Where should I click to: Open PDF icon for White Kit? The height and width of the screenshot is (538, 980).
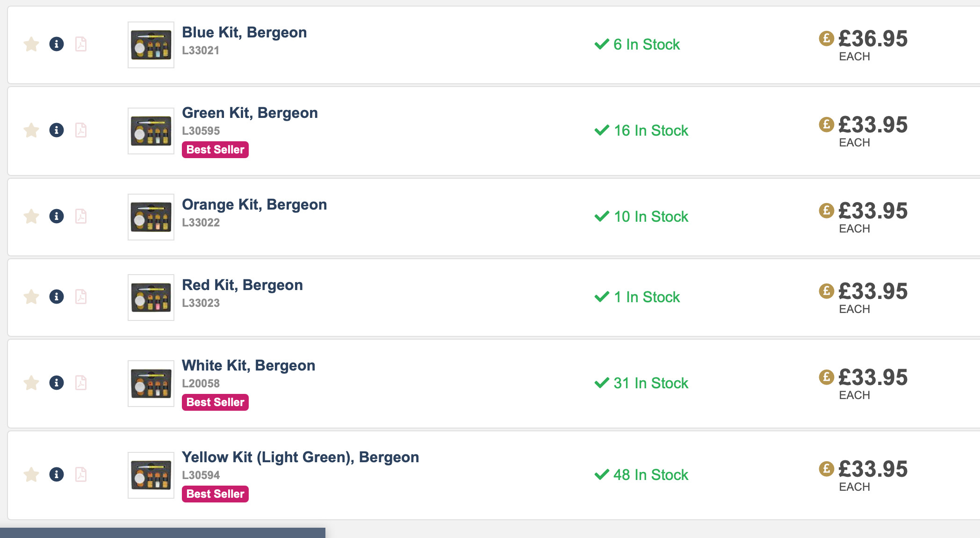81,383
